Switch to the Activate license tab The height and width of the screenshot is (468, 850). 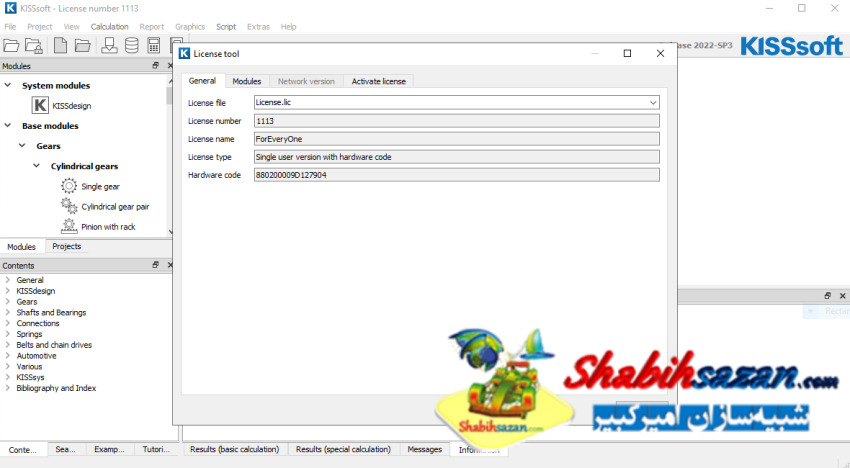pos(378,81)
